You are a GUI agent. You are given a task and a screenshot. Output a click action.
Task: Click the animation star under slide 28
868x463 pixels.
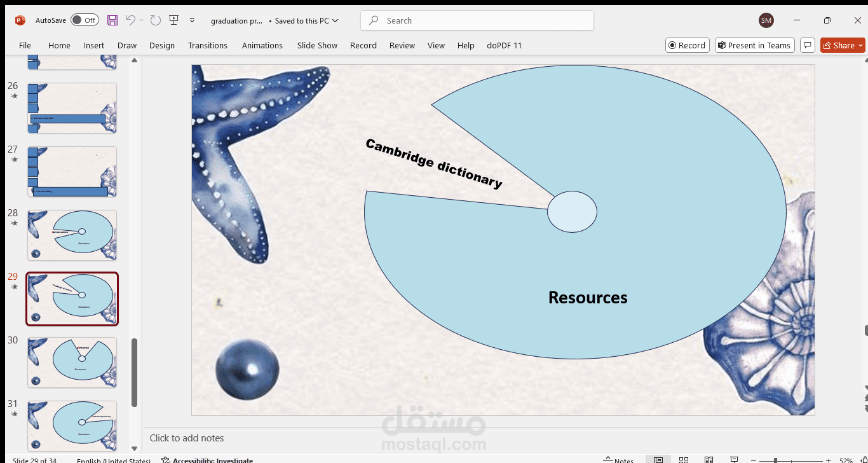coord(14,223)
